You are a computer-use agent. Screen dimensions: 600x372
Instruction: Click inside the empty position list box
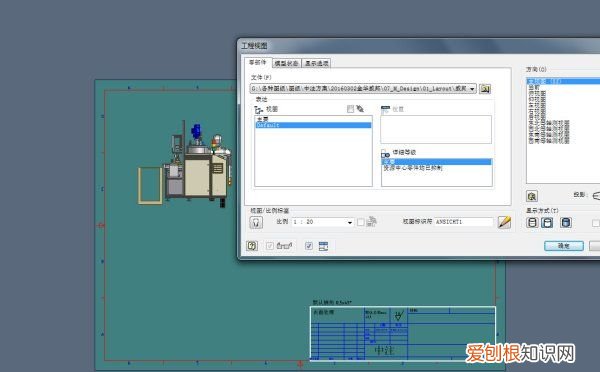pyautogui.click(x=436, y=129)
